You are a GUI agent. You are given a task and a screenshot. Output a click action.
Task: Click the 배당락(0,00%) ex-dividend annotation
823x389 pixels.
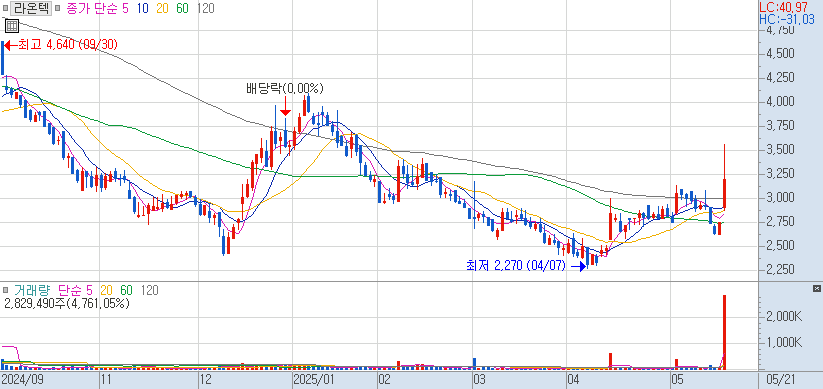pos(285,88)
